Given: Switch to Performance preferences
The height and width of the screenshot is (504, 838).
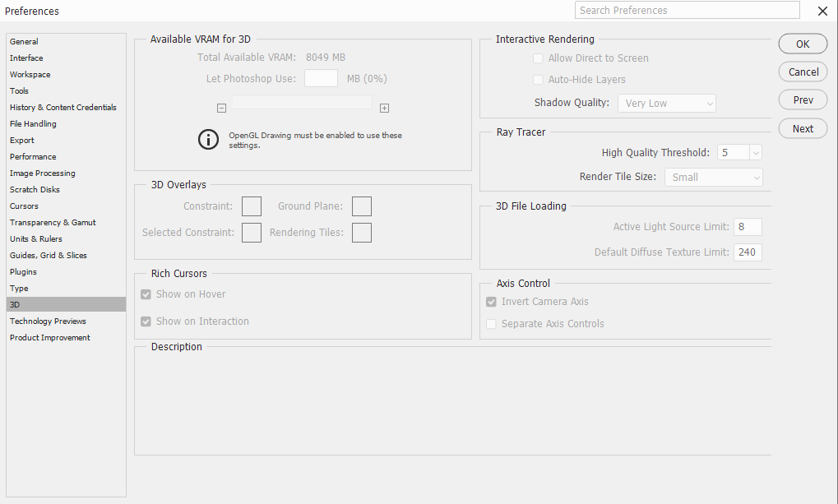Looking at the screenshot, I should [67, 157].
